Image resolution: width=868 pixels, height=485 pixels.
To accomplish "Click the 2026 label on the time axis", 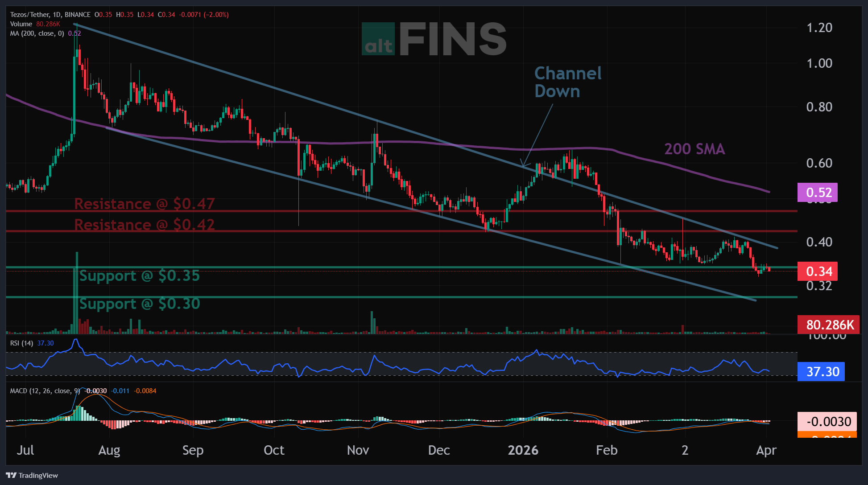I will [x=523, y=450].
